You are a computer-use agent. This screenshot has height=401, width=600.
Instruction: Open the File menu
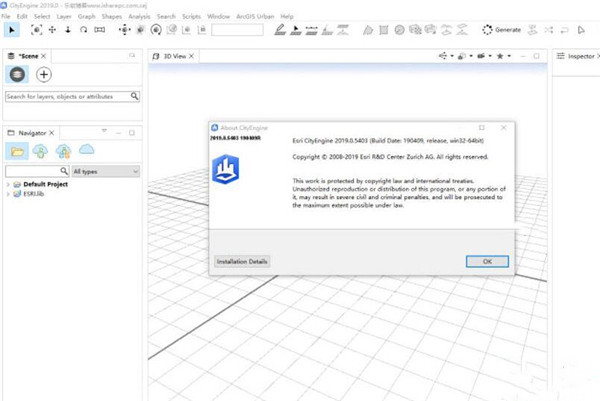click(6, 16)
